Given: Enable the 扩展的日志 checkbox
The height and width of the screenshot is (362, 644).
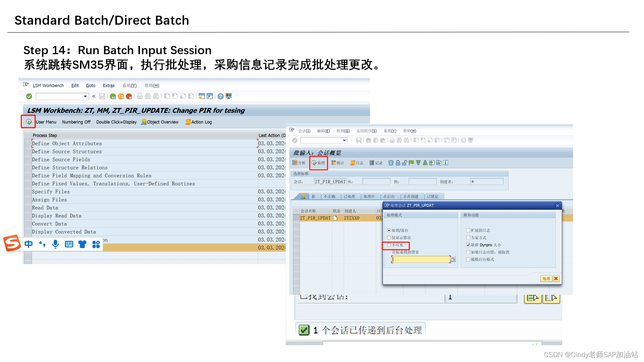Looking at the screenshot, I should coord(468,230).
